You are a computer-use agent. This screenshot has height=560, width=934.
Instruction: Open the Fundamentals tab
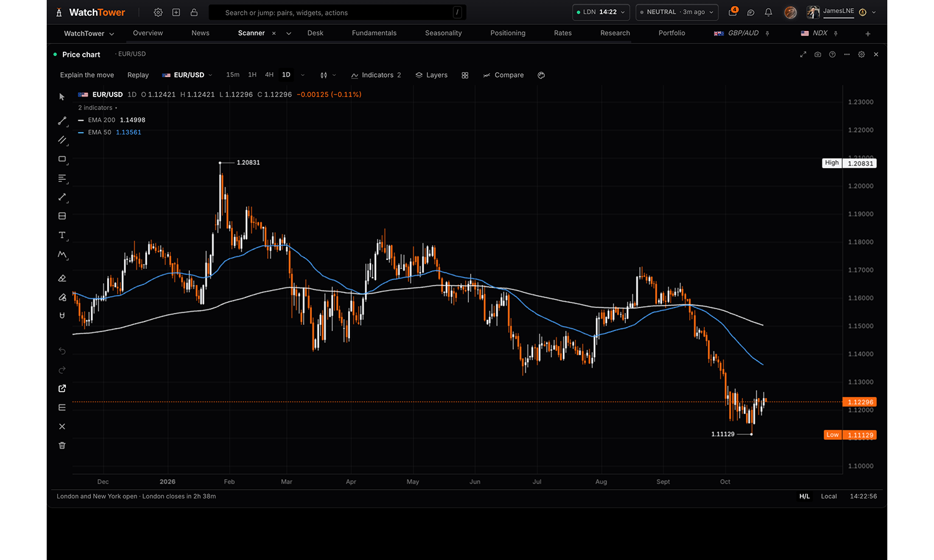click(x=374, y=33)
